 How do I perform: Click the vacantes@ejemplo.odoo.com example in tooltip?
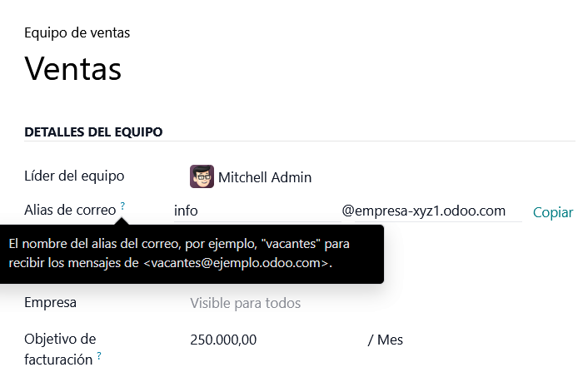236,263
